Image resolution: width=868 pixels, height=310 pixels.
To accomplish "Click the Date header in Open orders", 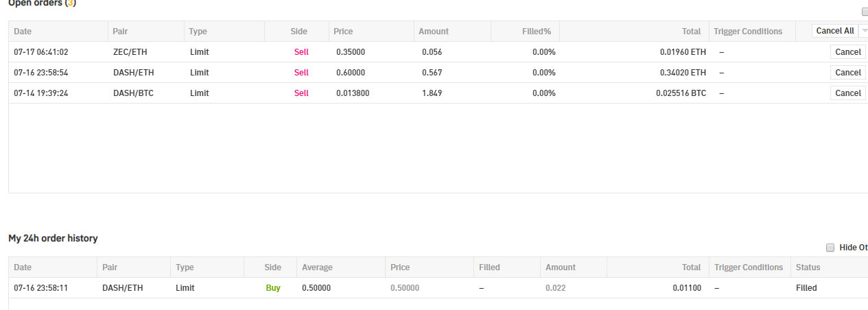I will [x=23, y=32].
